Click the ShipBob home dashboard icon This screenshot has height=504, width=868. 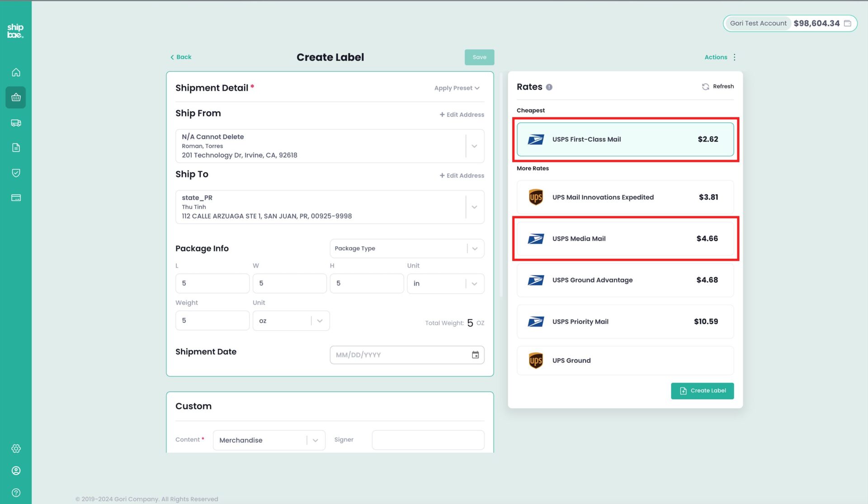point(16,72)
